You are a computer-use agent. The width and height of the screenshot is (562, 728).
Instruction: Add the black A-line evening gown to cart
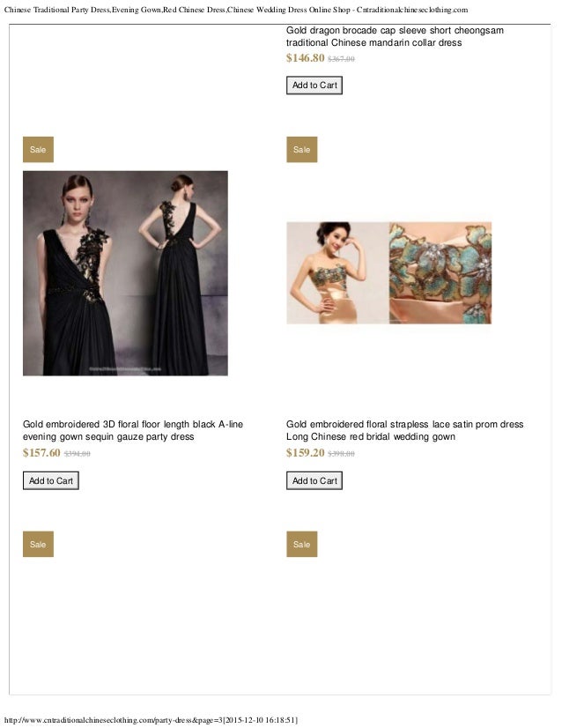click(51, 480)
